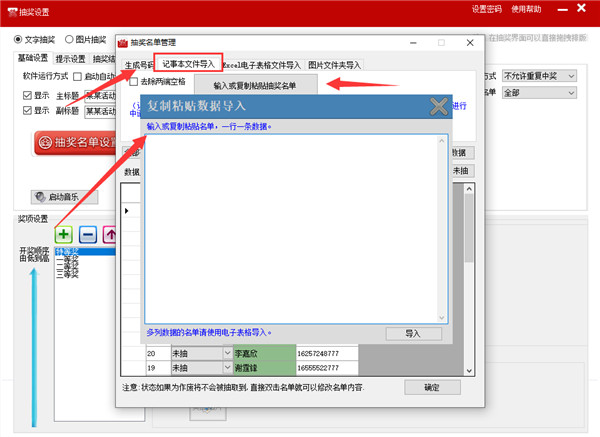600x437 pixels.
Task: Move prize up with pink arrow icon
Action: (109, 235)
